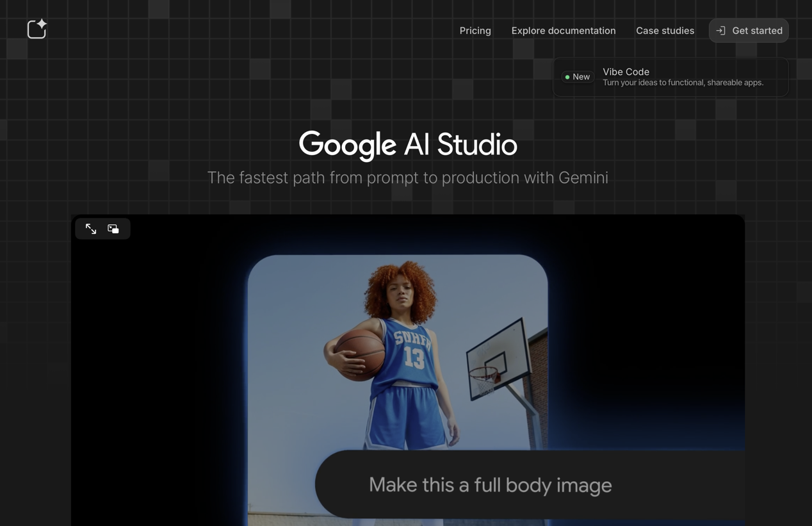Click the Google AI Studio sparkle logo
This screenshot has width=812, height=526.
37,29
